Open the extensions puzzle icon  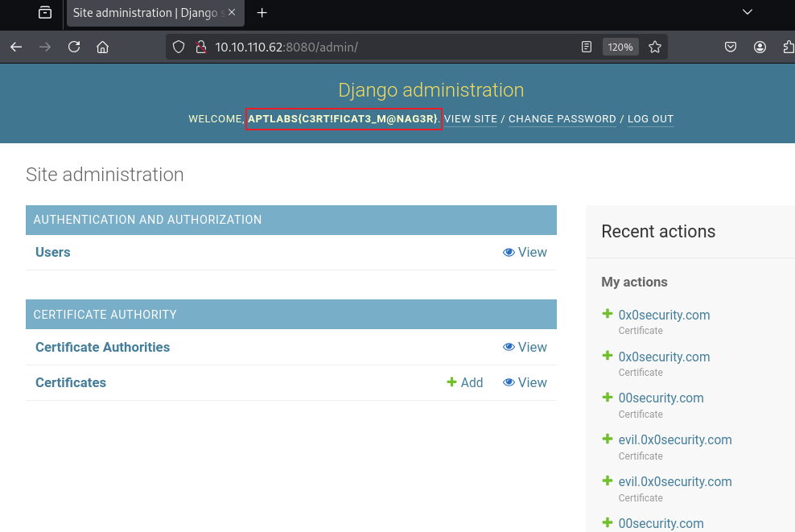[788, 47]
